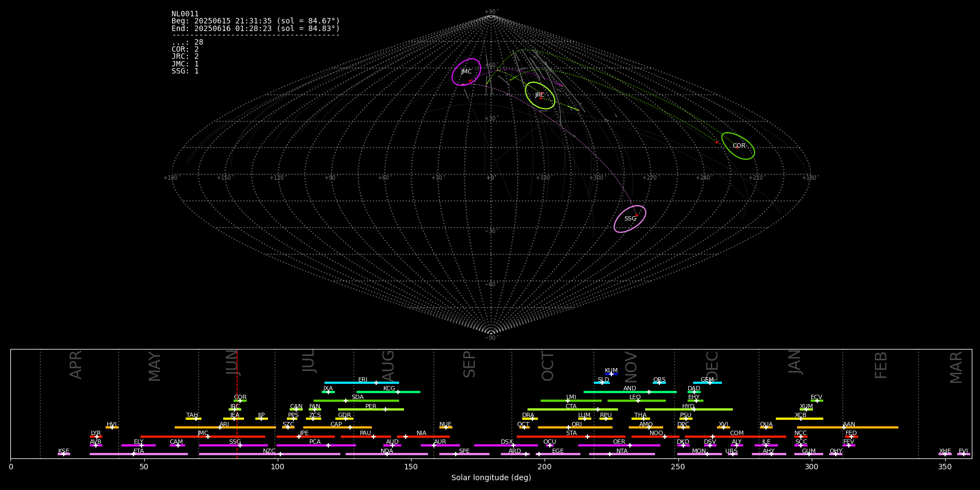Click the DSX shower bar in timeline
This screenshot has height=490, width=980.
point(506,445)
